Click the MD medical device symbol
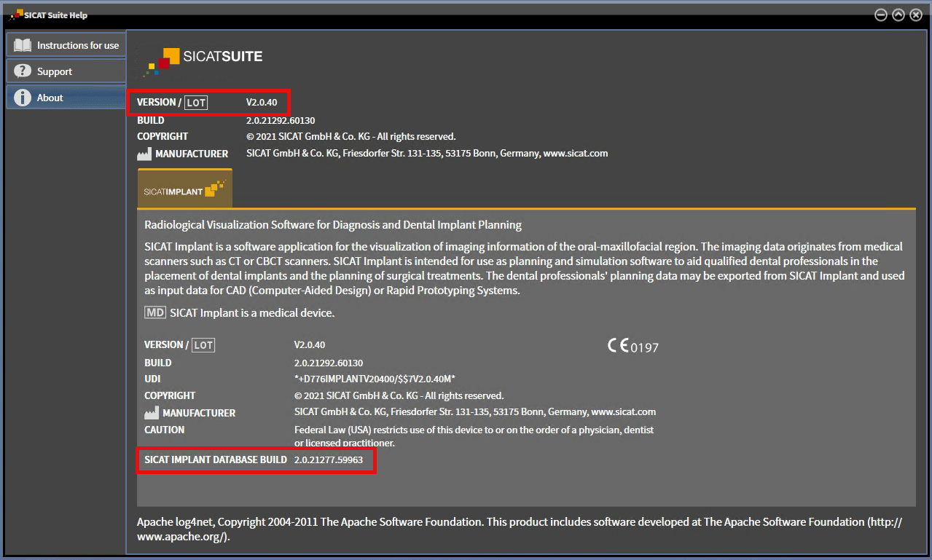932x560 pixels. [155, 312]
